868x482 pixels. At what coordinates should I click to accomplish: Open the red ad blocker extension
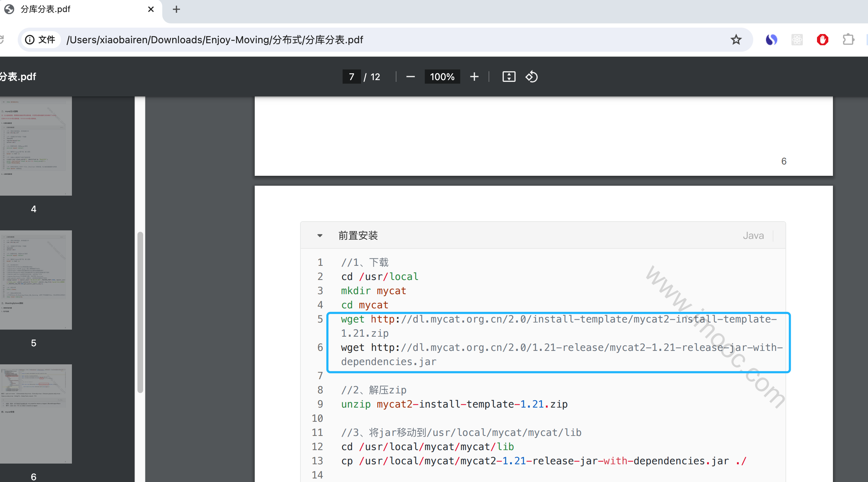coord(822,40)
